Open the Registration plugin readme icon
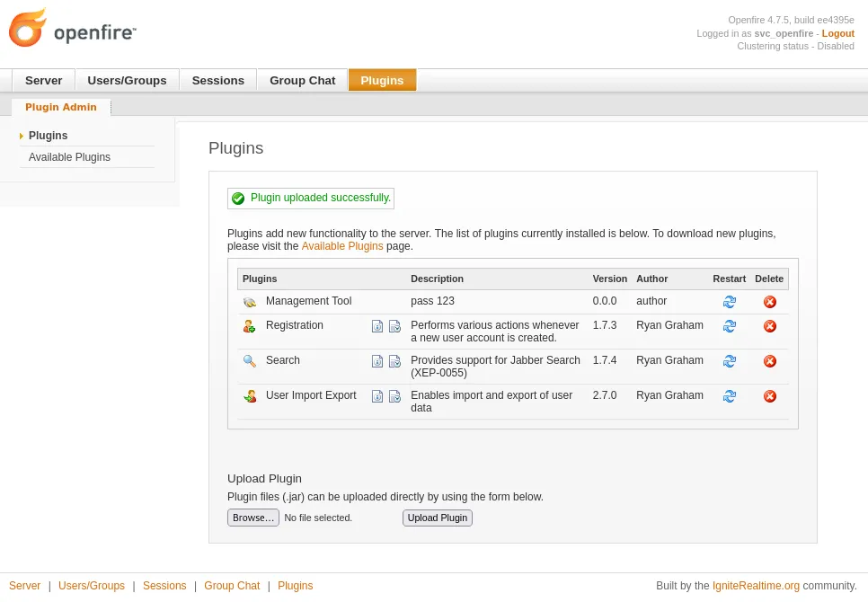The width and height of the screenshot is (868, 602). click(377, 326)
